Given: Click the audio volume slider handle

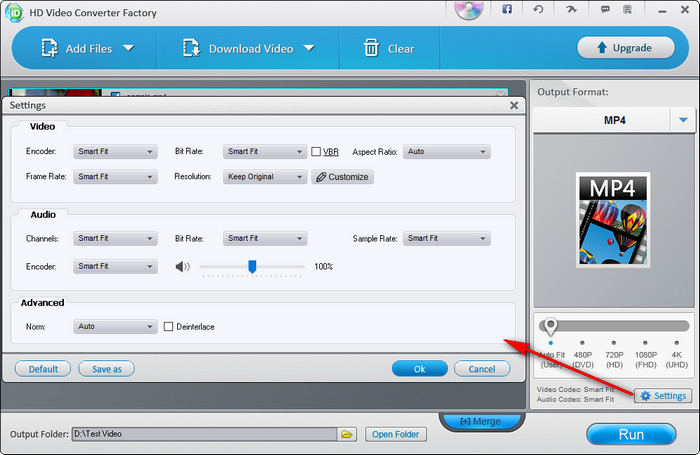Looking at the screenshot, I should coord(252,267).
